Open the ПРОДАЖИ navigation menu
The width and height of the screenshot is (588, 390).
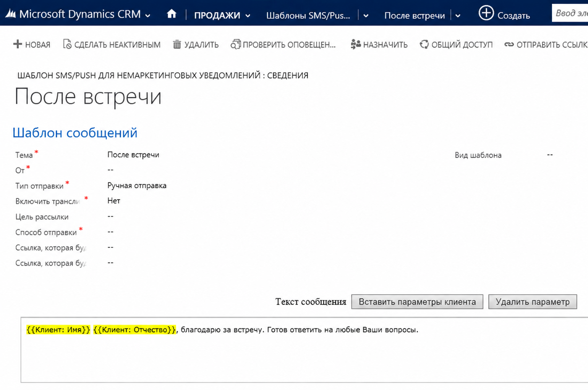[217, 15]
